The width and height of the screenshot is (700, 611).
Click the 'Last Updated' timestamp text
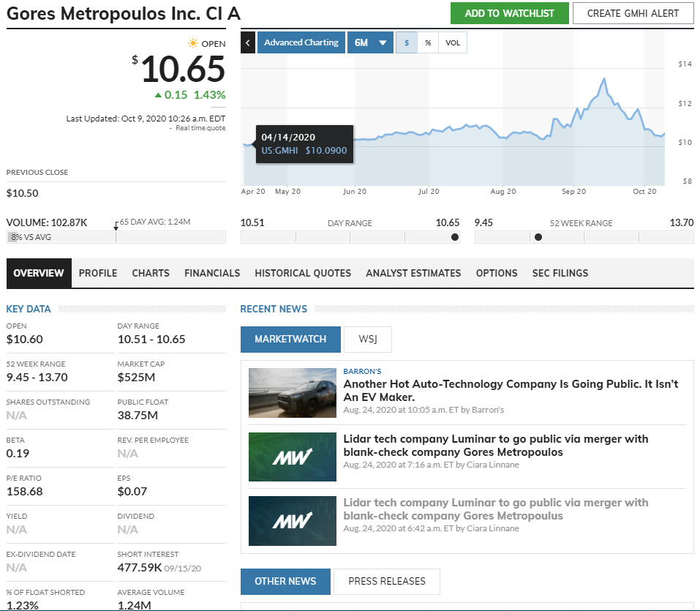(x=146, y=119)
